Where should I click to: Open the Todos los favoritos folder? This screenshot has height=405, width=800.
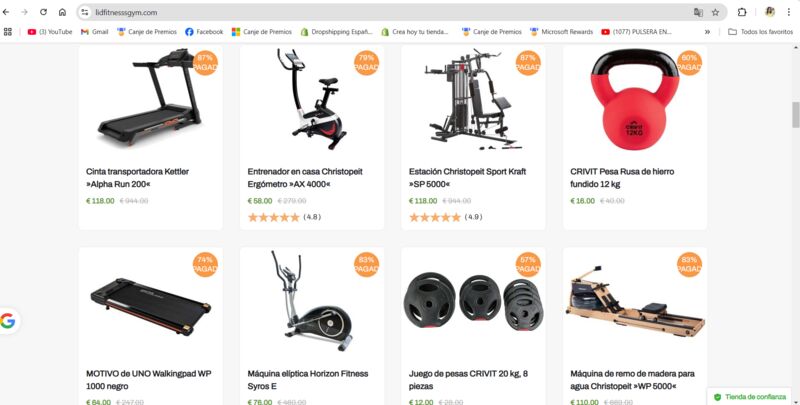(x=760, y=32)
